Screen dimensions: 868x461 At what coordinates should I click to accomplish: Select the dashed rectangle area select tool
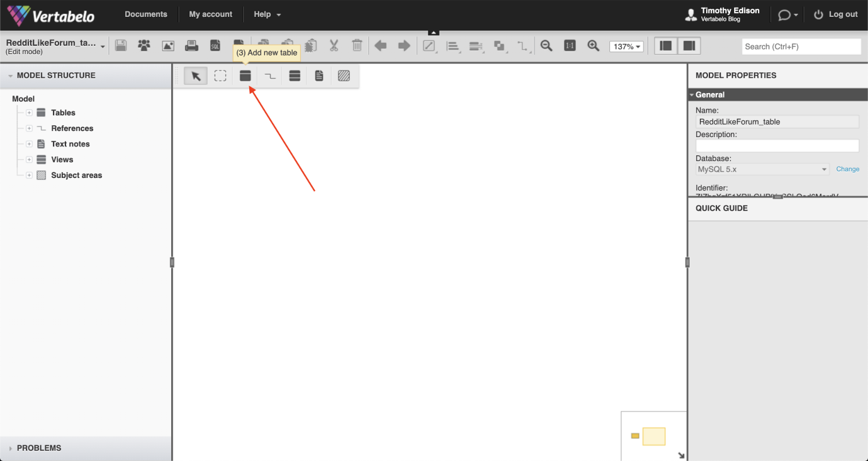pos(220,76)
